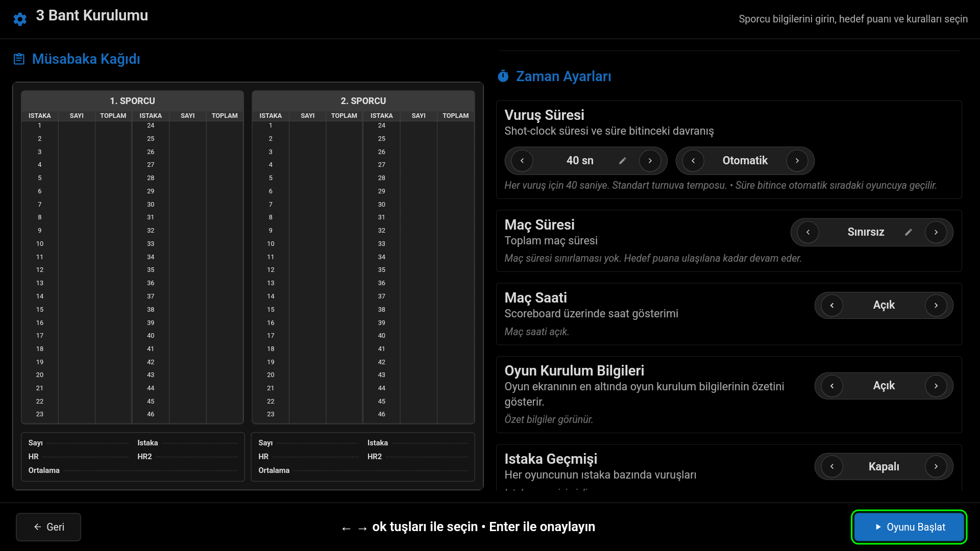This screenshot has width=980, height=551.
Task: Click the Müsabaka Kağıdı clipboard icon
Action: tap(19, 59)
